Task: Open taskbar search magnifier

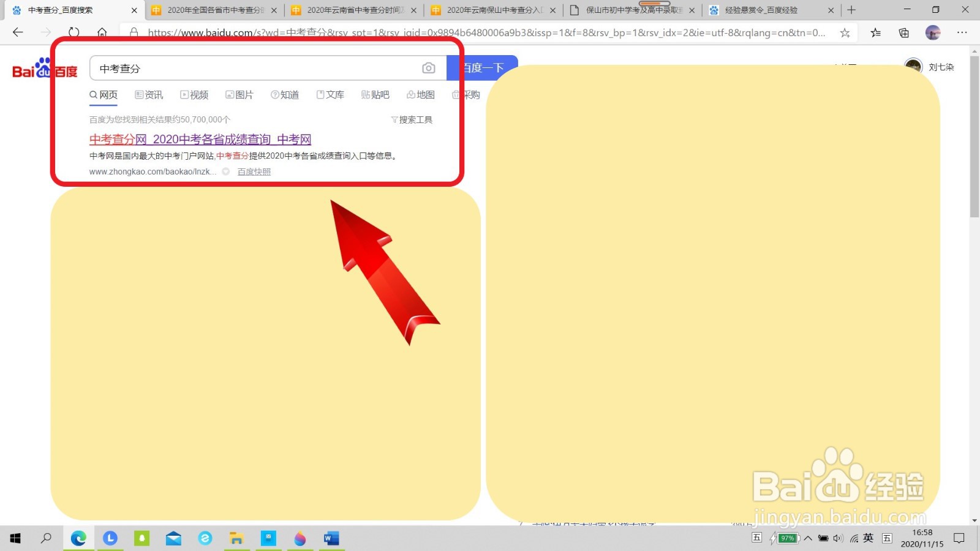Action: [46, 538]
